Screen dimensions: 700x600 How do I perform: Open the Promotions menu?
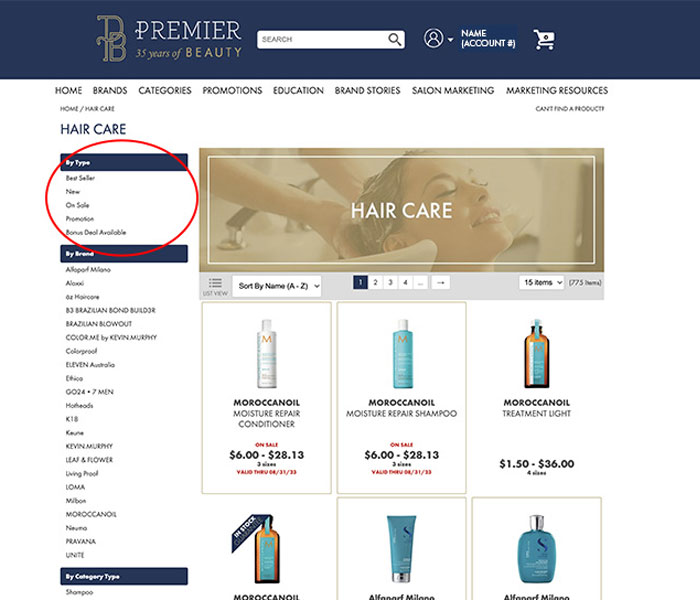coord(232,91)
